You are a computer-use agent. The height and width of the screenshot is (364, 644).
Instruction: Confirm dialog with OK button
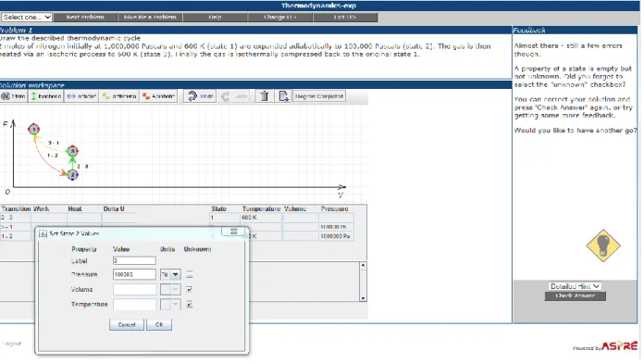[159, 324]
